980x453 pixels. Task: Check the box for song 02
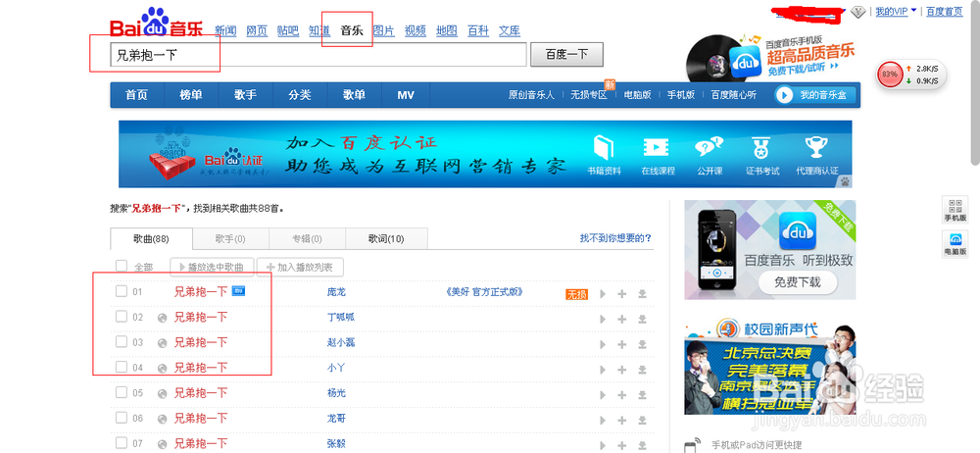pos(122,317)
